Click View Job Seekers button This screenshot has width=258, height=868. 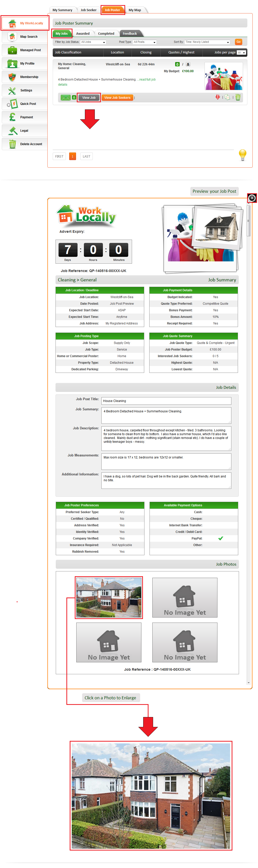click(x=117, y=98)
